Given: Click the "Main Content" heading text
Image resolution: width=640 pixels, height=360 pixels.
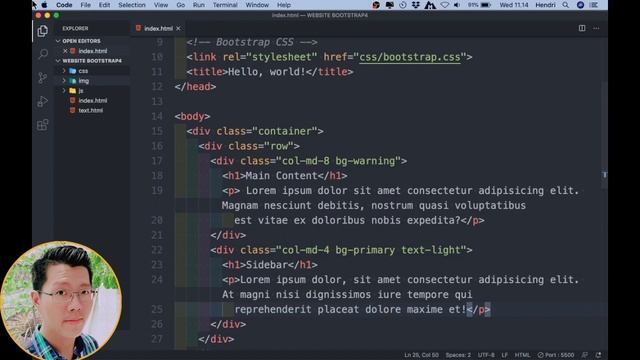Looking at the screenshot, I should 282,176.
